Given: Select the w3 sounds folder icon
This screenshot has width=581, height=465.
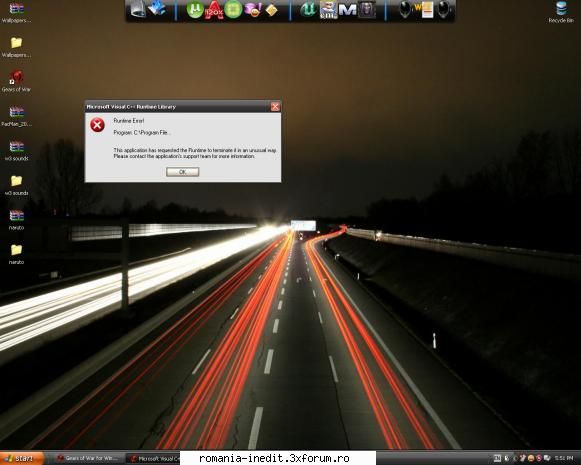Looking at the screenshot, I should (x=16, y=185).
